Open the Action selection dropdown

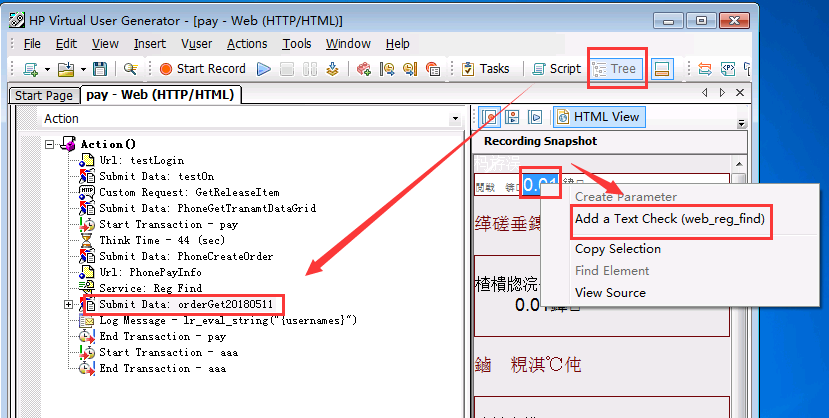tap(455, 119)
